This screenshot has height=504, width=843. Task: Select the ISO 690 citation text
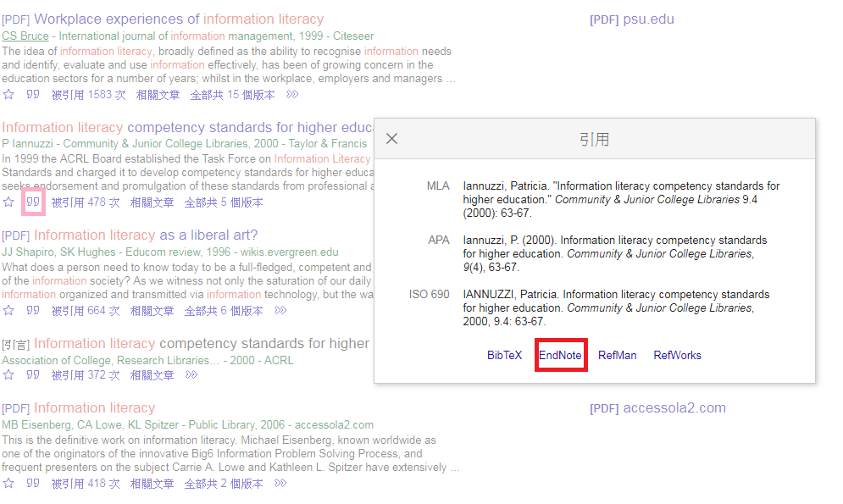(616, 307)
